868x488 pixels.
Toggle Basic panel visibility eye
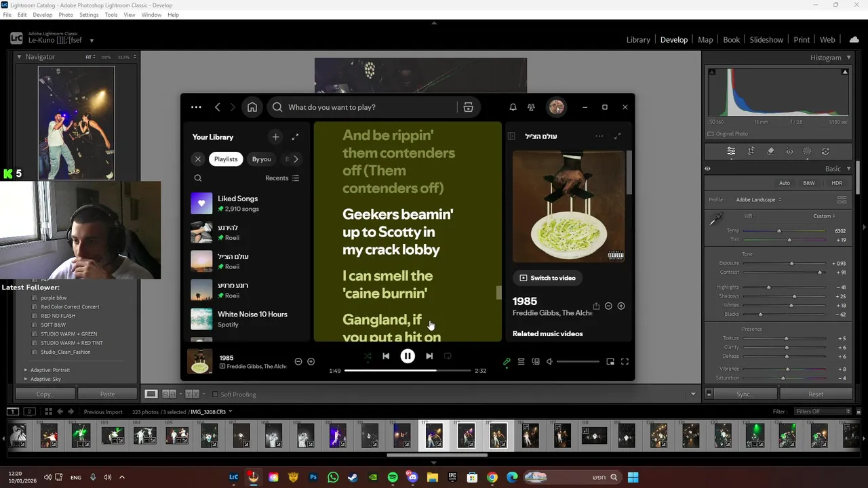click(707, 169)
